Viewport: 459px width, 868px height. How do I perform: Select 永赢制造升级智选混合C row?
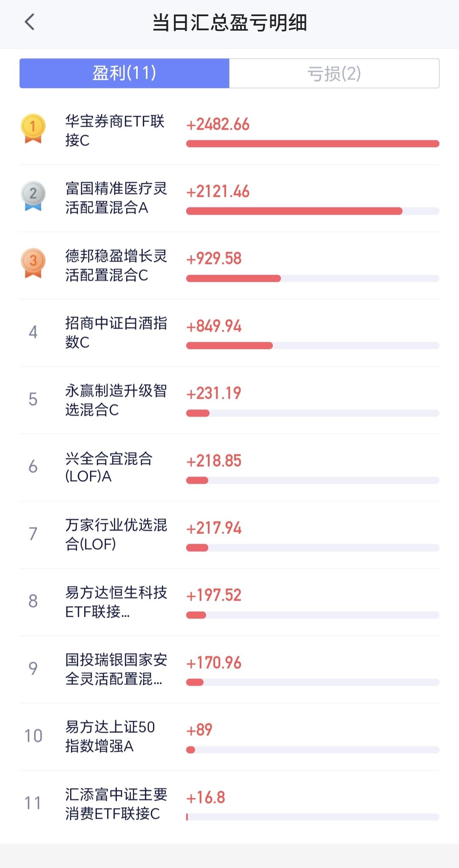(229, 400)
